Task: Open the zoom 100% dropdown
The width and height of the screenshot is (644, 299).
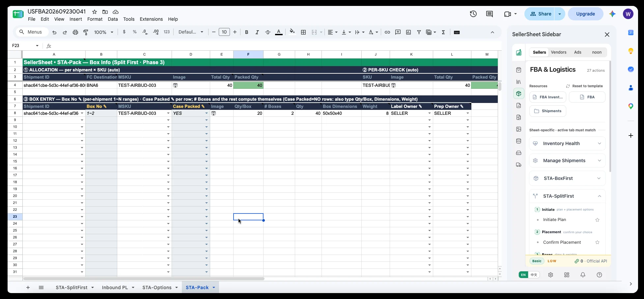Action: click(104, 32)
